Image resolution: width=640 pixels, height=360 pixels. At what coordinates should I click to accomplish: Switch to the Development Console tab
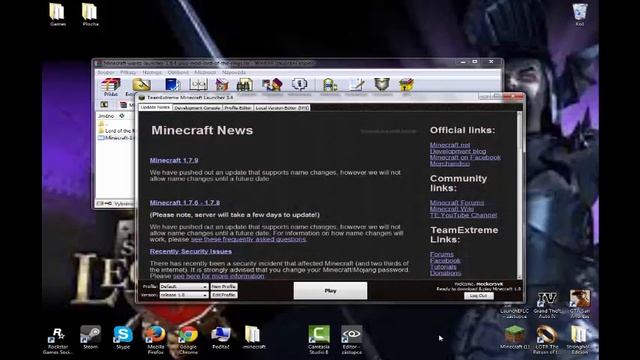click(197, 108)
